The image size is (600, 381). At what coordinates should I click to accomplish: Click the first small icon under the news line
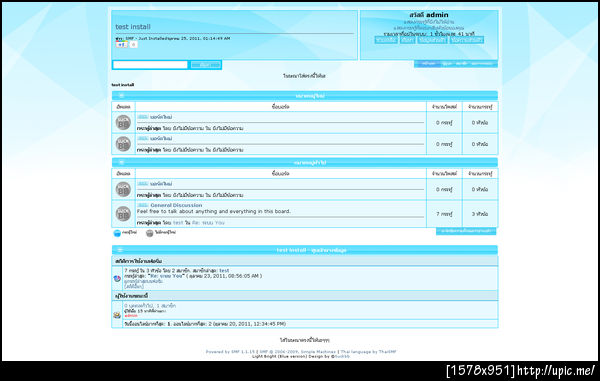(122, 45)
